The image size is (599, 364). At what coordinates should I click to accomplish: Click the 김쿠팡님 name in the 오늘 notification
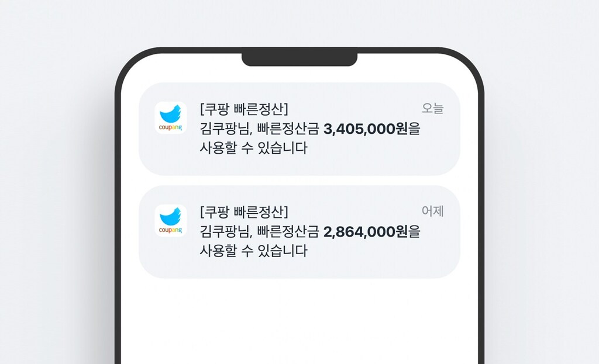coord(225,129)
